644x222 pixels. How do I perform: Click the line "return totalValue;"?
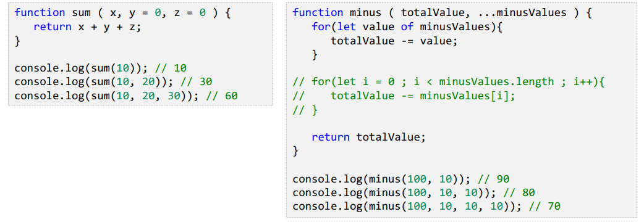coord(368,138)
